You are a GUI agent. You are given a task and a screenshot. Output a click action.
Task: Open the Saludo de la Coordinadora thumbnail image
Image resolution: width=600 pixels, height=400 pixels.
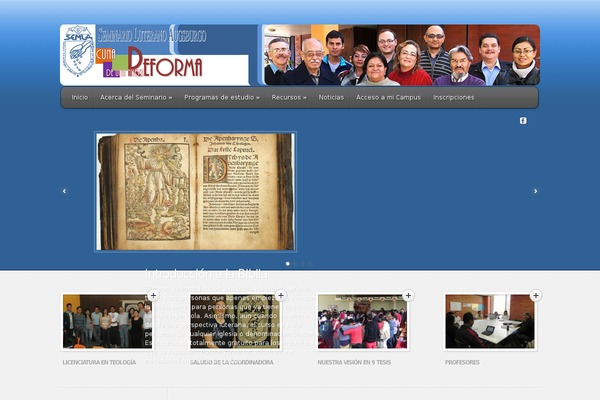[x=235, y=322]
